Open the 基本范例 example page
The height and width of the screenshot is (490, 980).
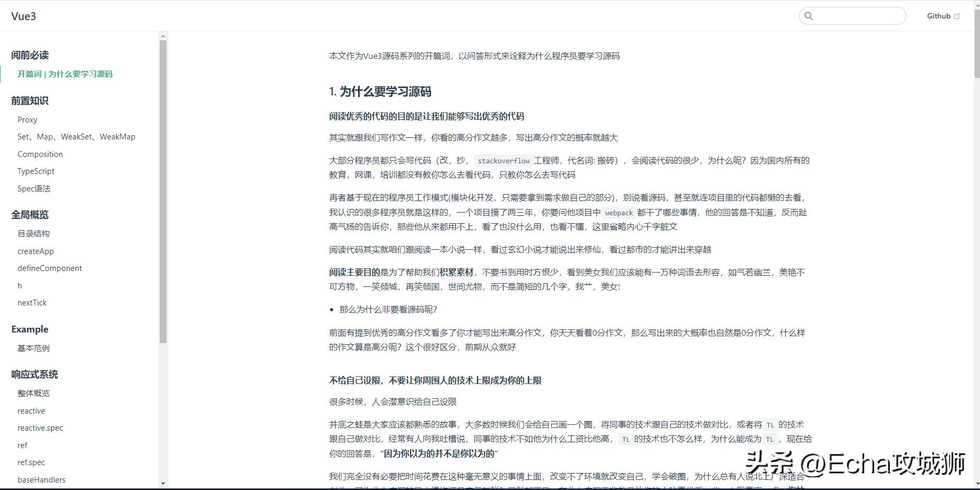coord(33,348)
